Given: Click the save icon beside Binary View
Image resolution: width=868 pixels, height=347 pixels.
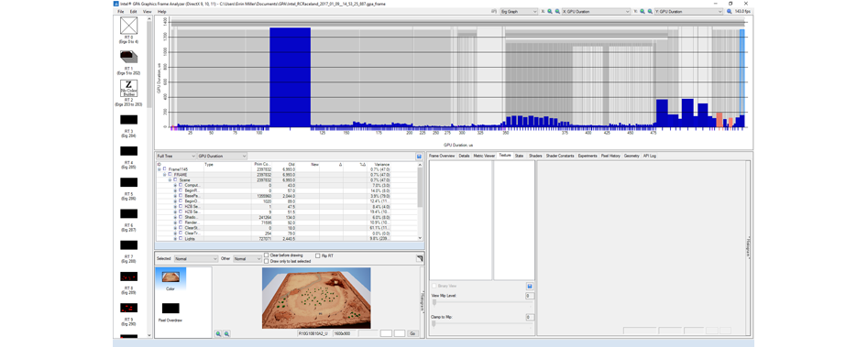Looking at the screenshot, I should click(x=530, y=287).
